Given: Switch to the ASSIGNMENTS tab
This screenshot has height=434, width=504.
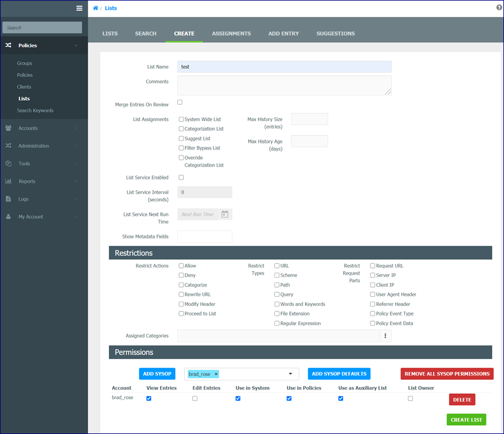Looking at the screenshot, I should pyautogui.click(x=232, y=33).
